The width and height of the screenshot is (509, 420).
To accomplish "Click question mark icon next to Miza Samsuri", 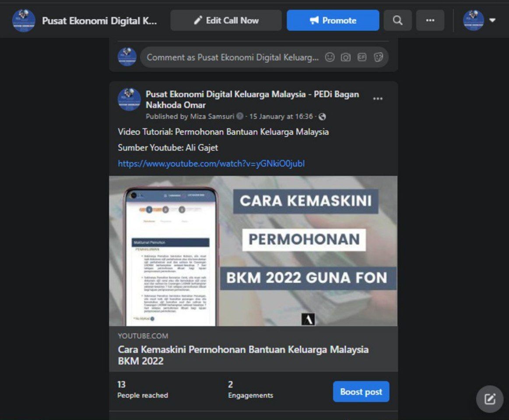I will pos(240,116).
